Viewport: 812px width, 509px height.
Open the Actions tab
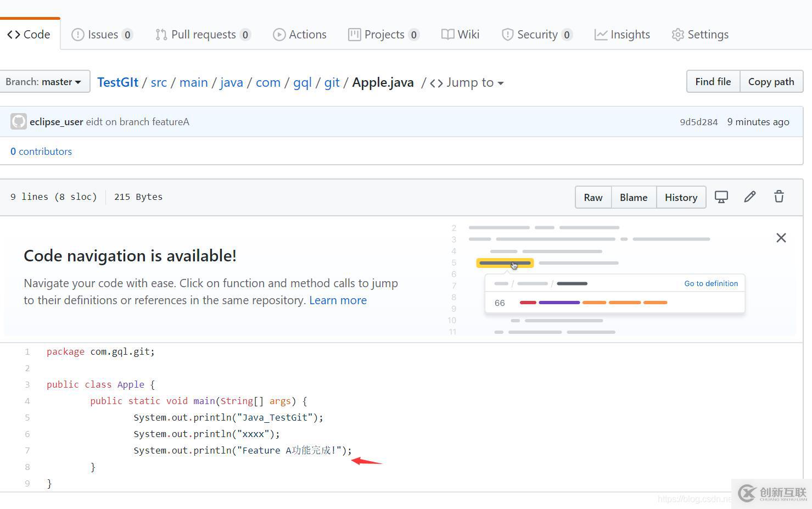300,35
